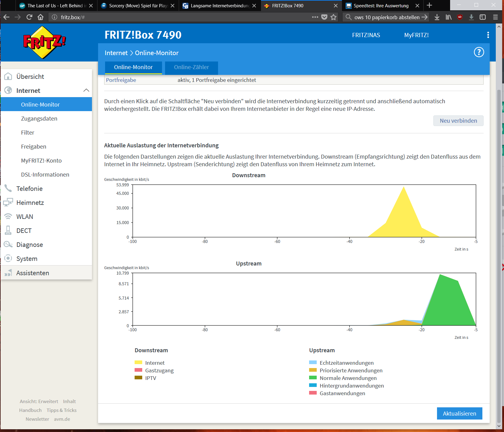Click the Diagnose icon
Screen dimensions: 504x432
[8, 244]
